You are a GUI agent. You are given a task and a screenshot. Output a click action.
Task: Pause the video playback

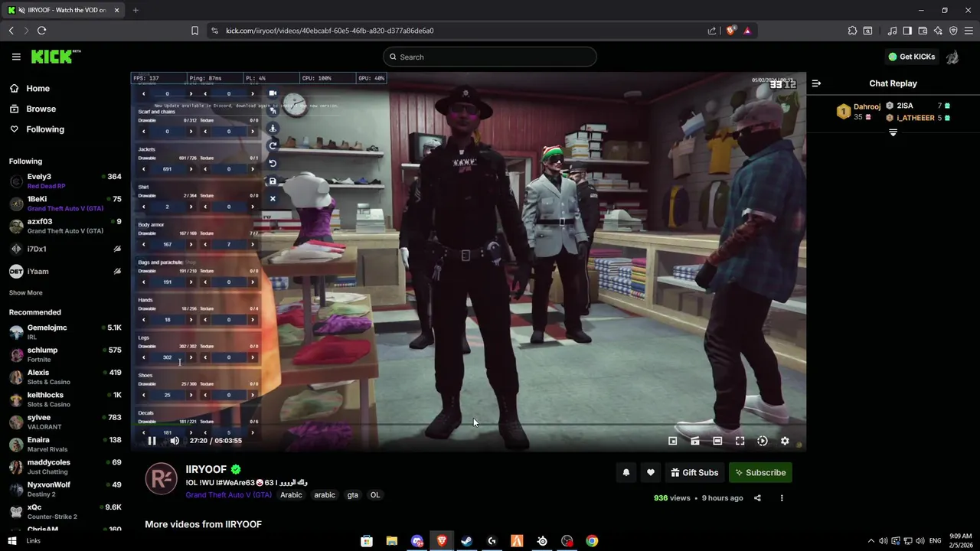coord(152,441)
